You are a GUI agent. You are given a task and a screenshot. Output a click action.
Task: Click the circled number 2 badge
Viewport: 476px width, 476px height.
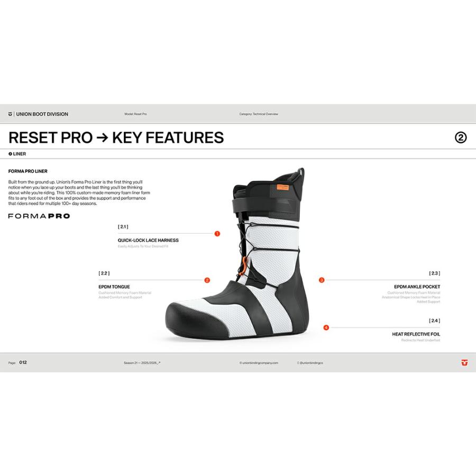coord(461,138)
